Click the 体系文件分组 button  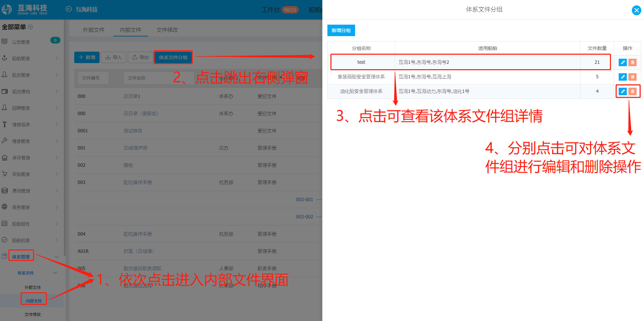(173, 57)
